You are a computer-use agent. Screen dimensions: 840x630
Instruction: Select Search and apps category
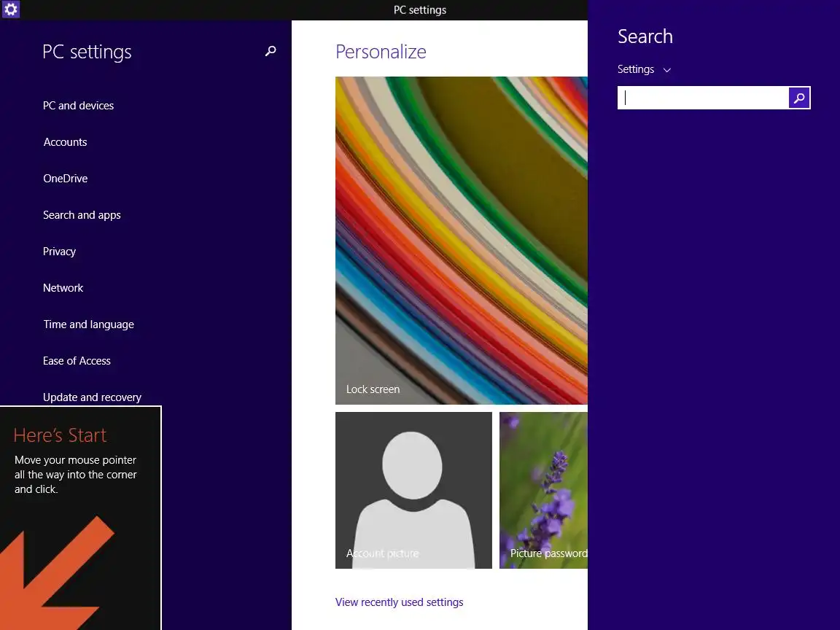82,215
